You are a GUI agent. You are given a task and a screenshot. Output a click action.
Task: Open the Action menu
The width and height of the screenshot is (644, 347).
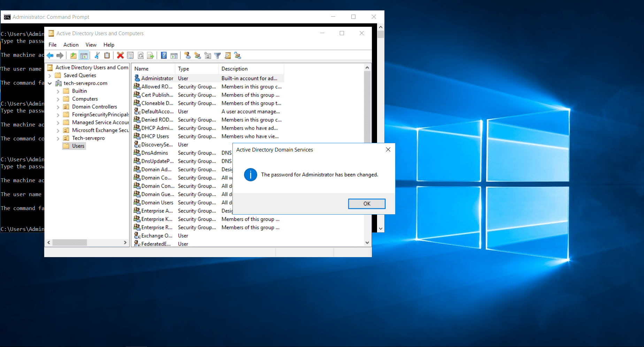pos(71,45)
